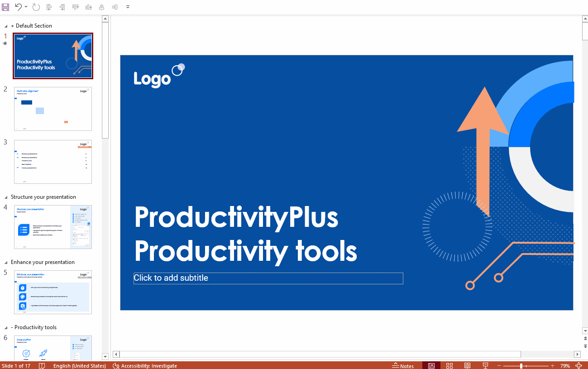This screenshot has height=369, width=588.
Task: Click Accessibility: Investigate in status bar
Action: tap(144, 365)
